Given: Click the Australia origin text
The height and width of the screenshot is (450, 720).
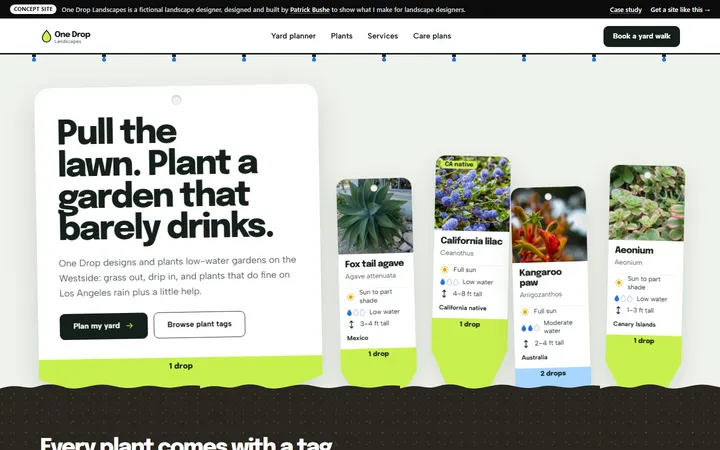Looking at the screenshot, I should click(x=534, y=357).
